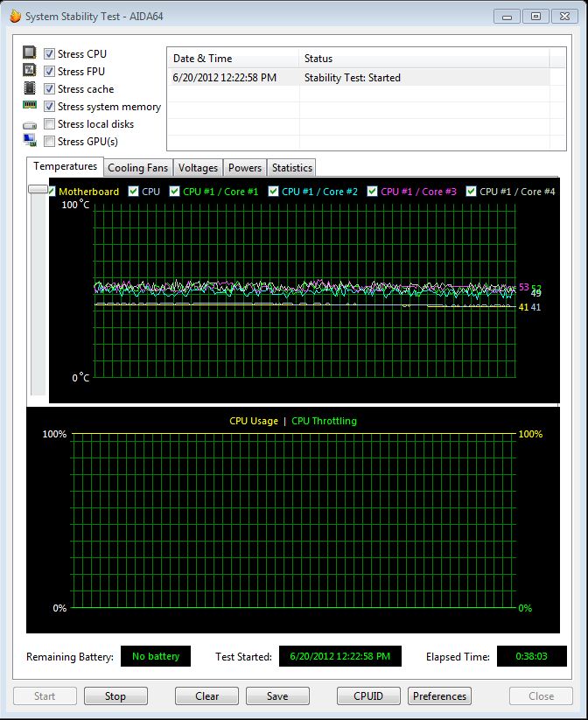
Task: Hide CPU #1 / Core #3 temperature graph
Action: 373,191
